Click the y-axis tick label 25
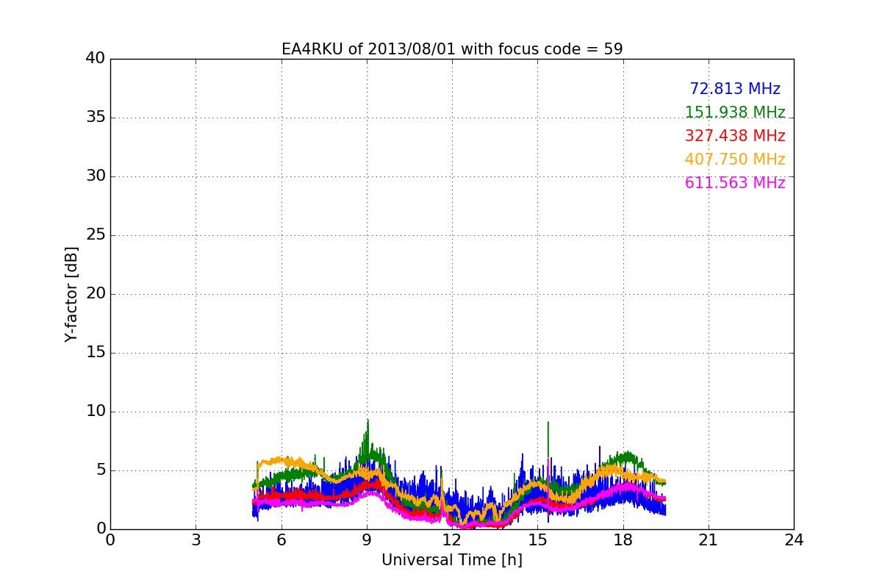 click(96, 235)
